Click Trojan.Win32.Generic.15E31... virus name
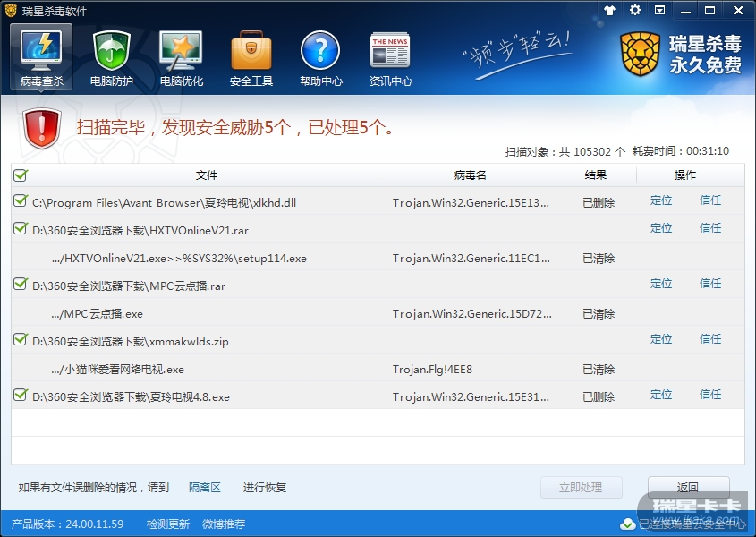 pos(471,397)
